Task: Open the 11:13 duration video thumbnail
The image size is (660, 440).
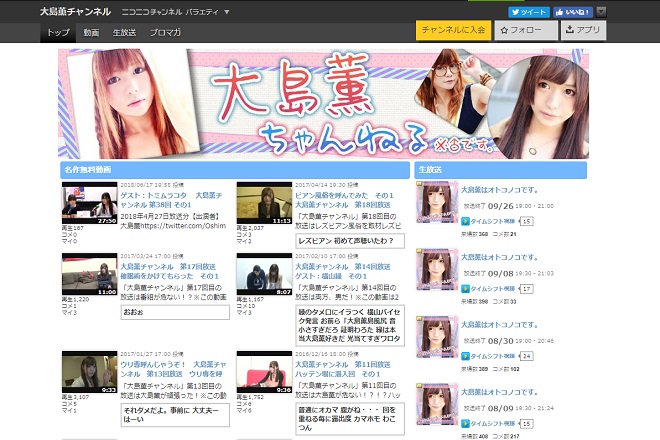Action: 264,205
